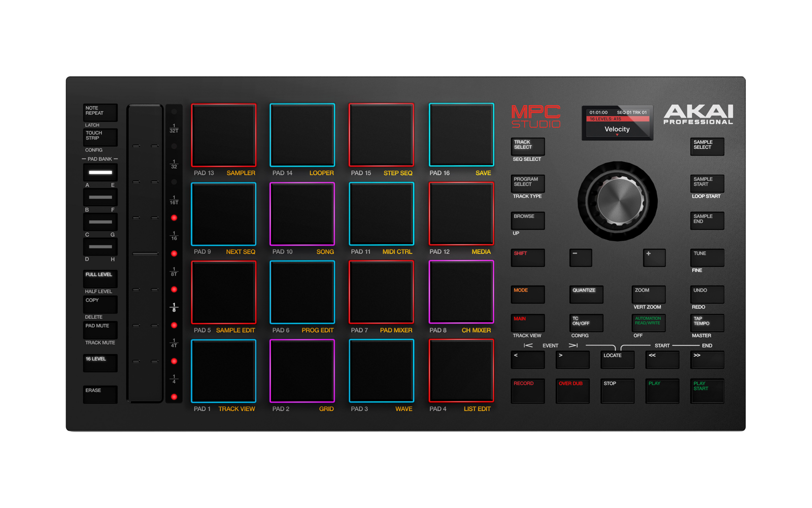The width and height of the screenshot is (812, 508).
Task: Tap Pad 6 labeled PROG EDIT
Action: 302,292
